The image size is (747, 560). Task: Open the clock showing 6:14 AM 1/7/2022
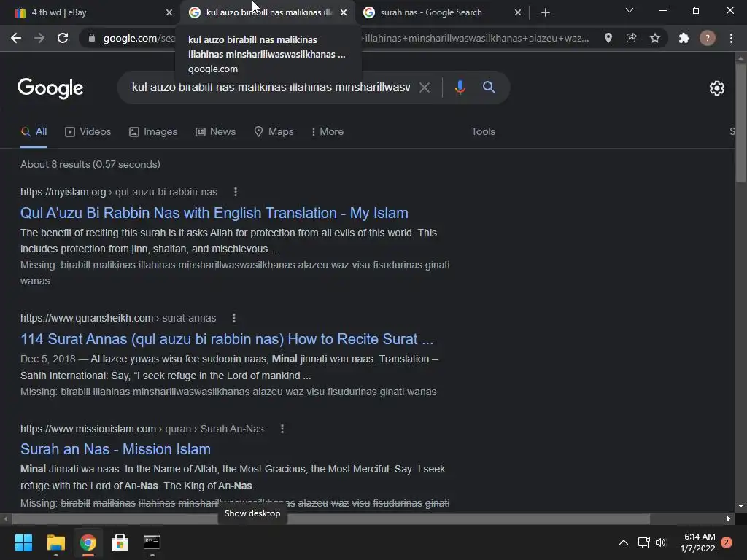coord(698,542)
